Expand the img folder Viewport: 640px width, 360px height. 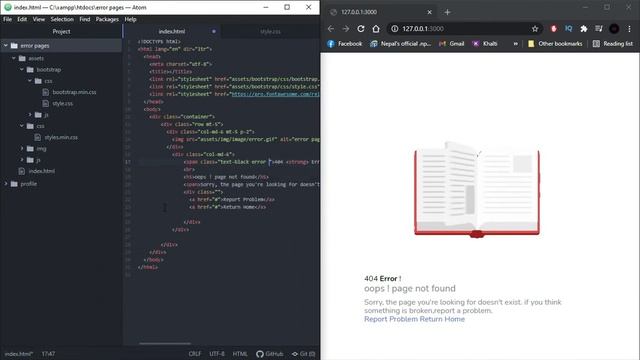coord(22,149)
